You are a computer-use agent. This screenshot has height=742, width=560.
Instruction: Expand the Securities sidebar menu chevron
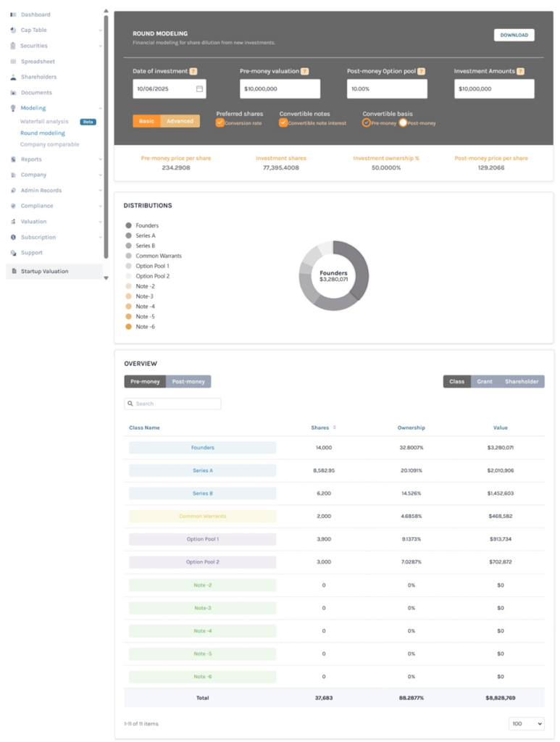coord(100,46)
